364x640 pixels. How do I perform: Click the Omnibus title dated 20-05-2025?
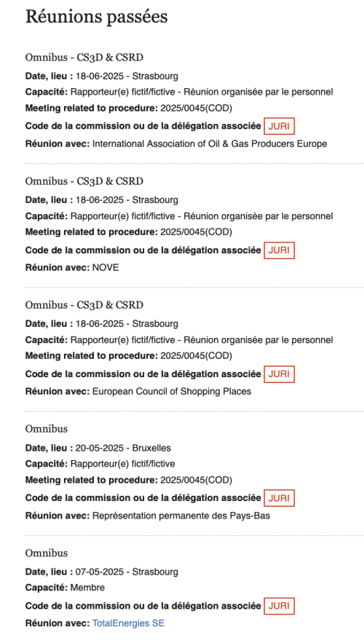[47, 429]
